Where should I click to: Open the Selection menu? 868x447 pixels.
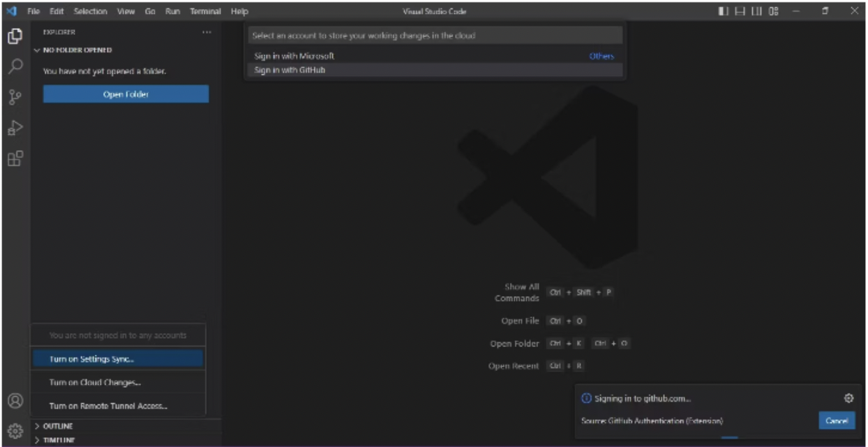pyautogui.click(x=90, y=11)
